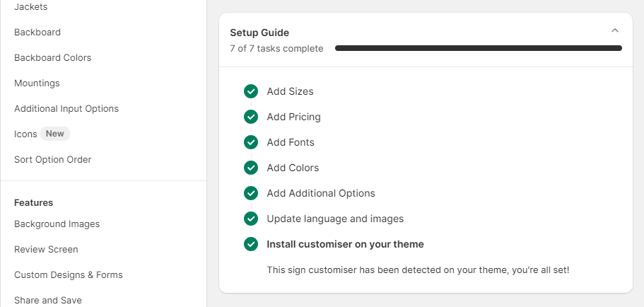644x307 pixels.
Task: Open the Jackets menu item
Action: (31, 6)
